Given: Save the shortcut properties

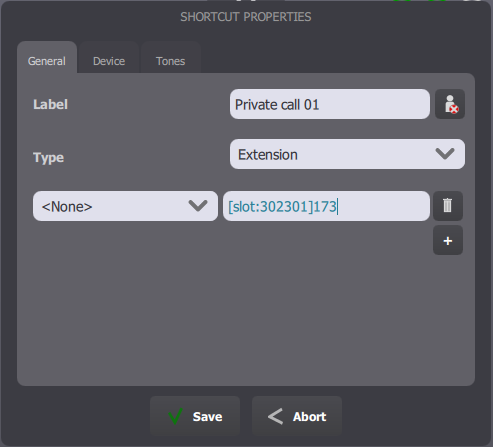Looking at the screenshot, I should 195,416.
